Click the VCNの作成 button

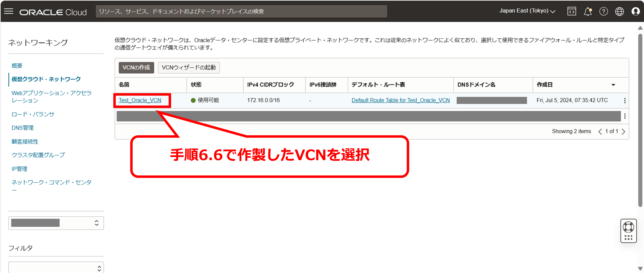tap(136, 68)
